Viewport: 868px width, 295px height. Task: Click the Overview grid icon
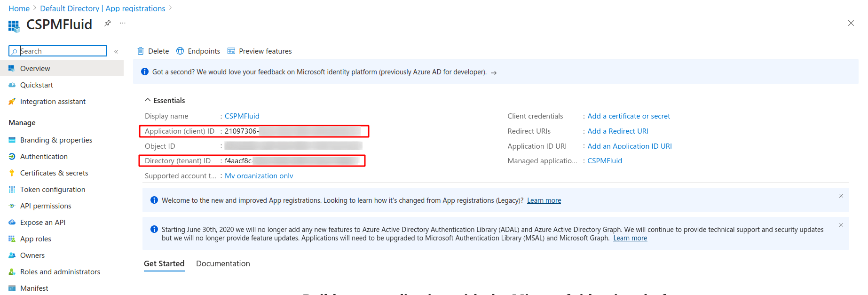[12, 68]
